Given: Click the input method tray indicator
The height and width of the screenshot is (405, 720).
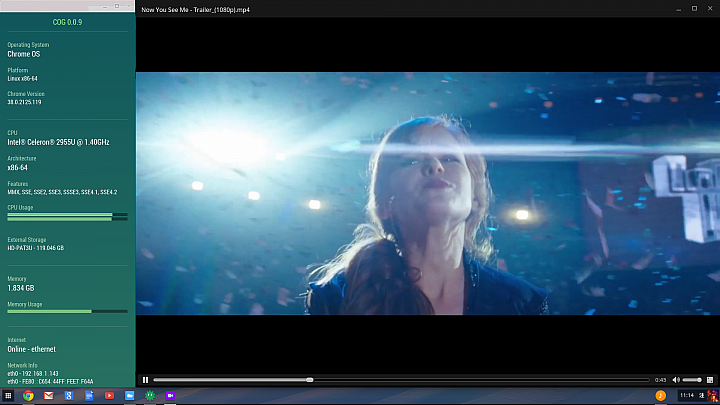Looking at the screenshot, I should point(701,395).
